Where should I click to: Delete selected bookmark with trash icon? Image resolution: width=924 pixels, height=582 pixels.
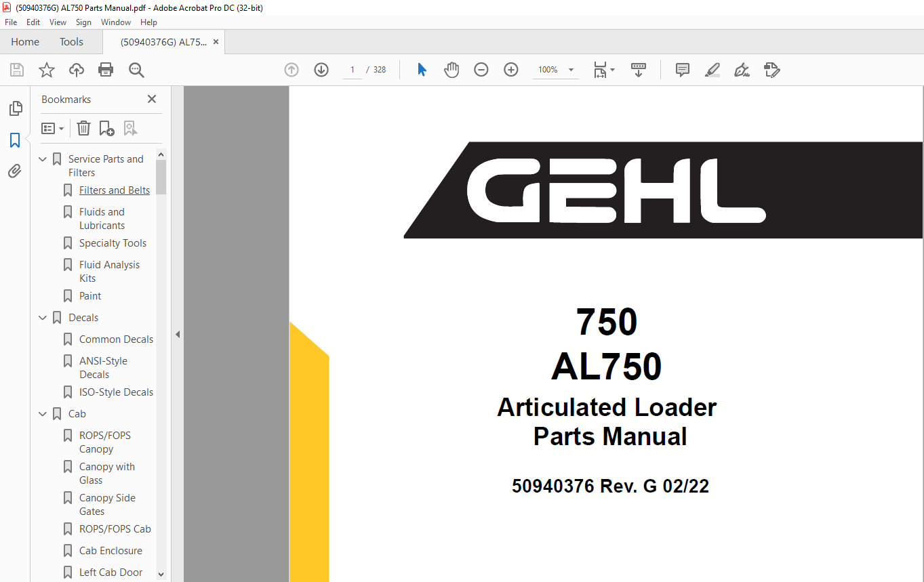point(83,128)
